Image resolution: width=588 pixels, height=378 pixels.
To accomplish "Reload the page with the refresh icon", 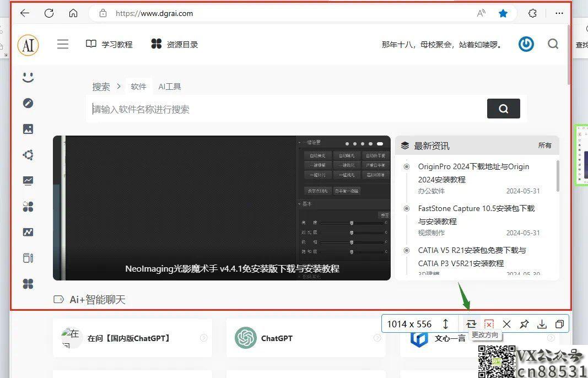I will [x=49, y=13].
